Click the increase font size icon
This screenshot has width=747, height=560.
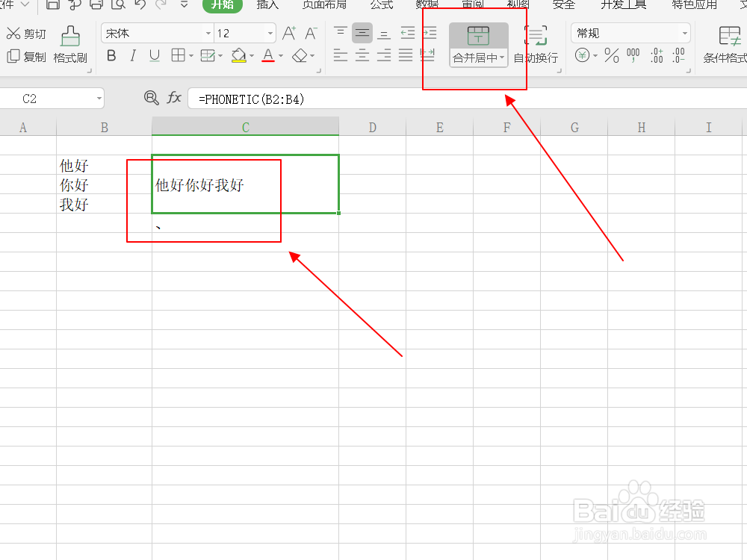(288, 33)
